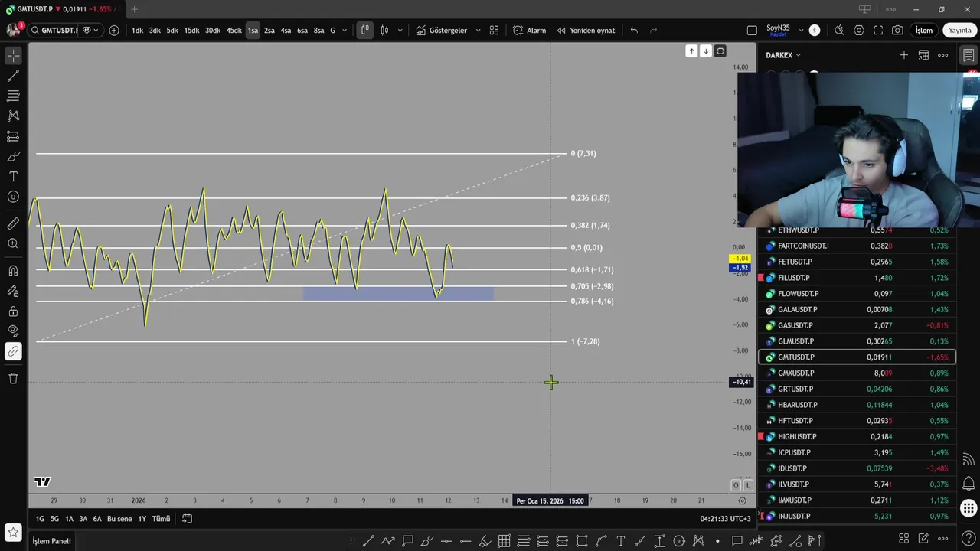Select ICPUSDT.P in the watchlist
This screenshot has width=980, height=551.
(x=857, y=452)
